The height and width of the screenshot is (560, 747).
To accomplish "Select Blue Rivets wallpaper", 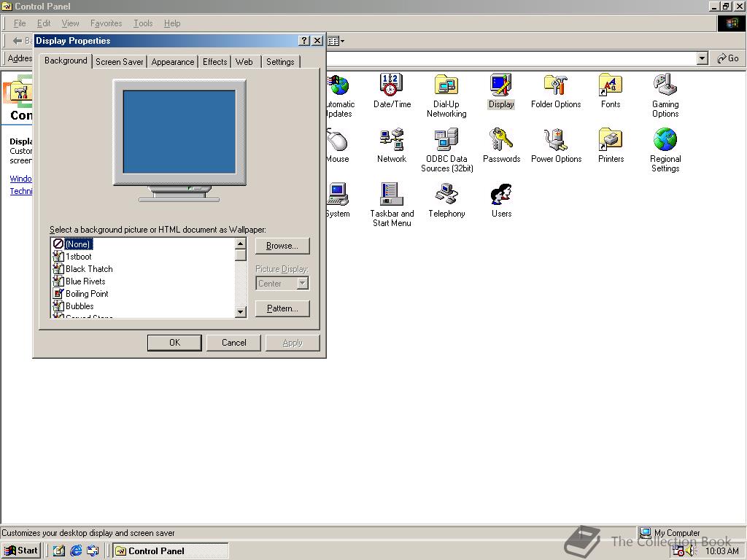I will tap(79, 281).
